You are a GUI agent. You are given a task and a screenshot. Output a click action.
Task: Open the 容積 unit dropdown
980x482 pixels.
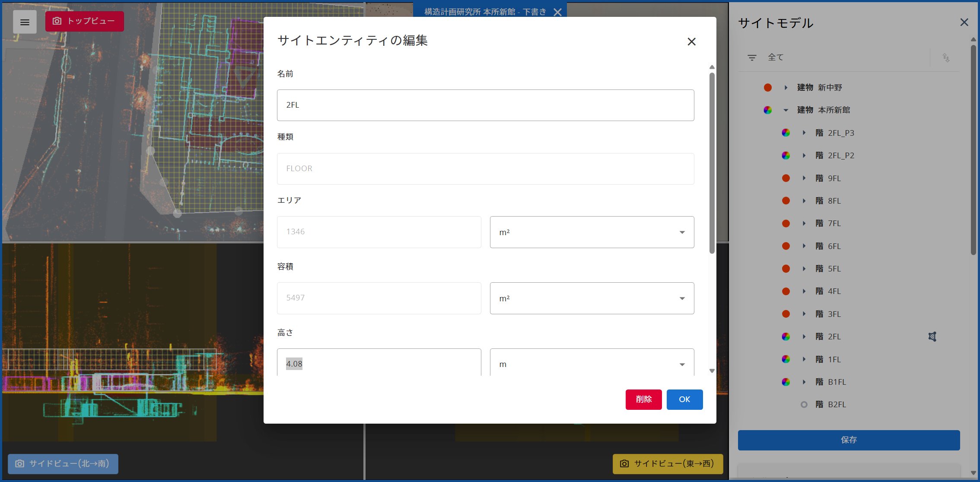pyautogui.click(x=592, y=298)
